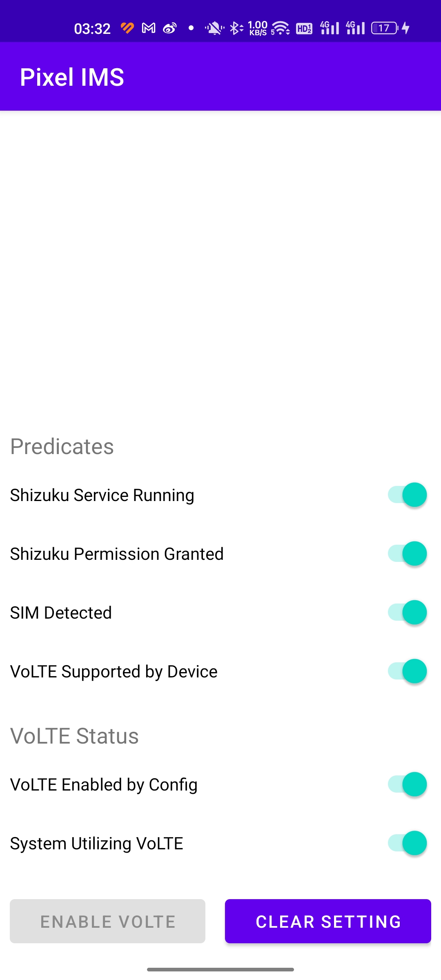This screenshot has width=441, height=980.
Task: Tap the Weibo notification icon
Action: tap(169, 28)
